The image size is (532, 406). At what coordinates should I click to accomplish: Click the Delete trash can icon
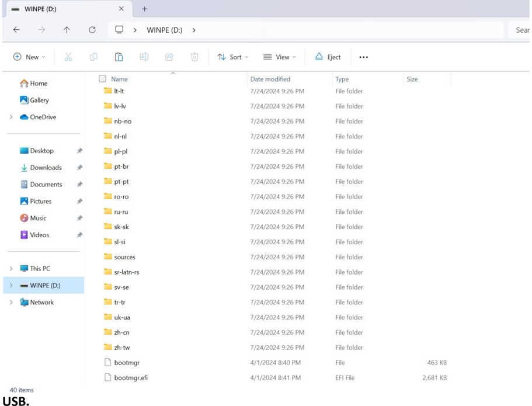click(194, 57)
